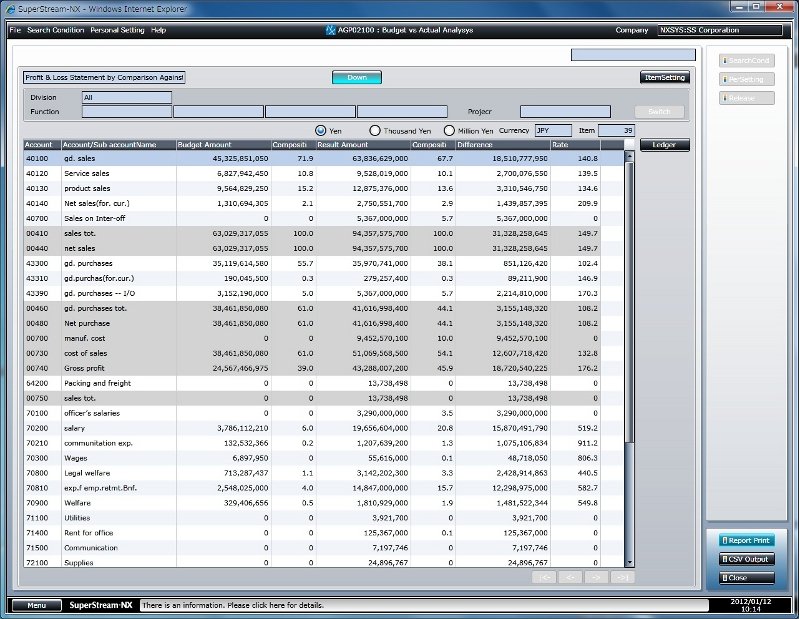Select the Utilities row
The width and height of the screenshot is (800, 619).
(323, 518)
